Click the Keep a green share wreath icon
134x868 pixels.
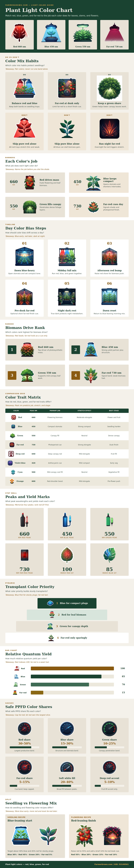[x=109, y=88]
